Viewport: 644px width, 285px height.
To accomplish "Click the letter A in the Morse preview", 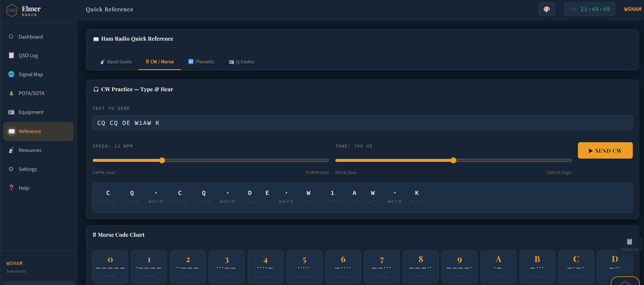I will coord(354,193).
